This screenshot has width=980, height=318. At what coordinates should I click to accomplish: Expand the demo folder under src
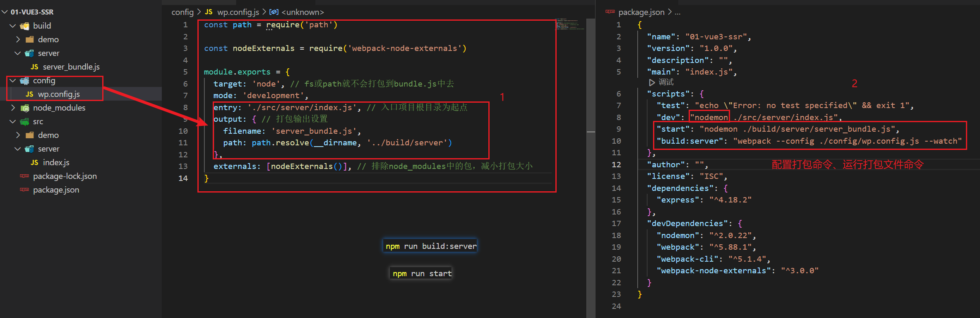tap(18, 135)
